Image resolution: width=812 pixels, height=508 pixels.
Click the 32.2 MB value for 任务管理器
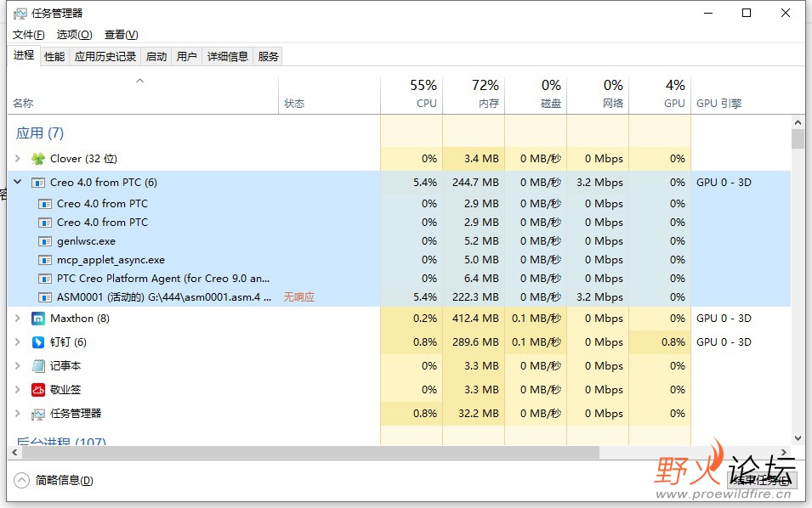479,414
